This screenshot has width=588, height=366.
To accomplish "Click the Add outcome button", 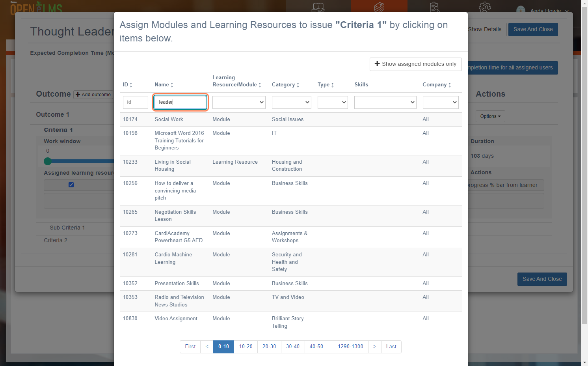I will 93,95.
